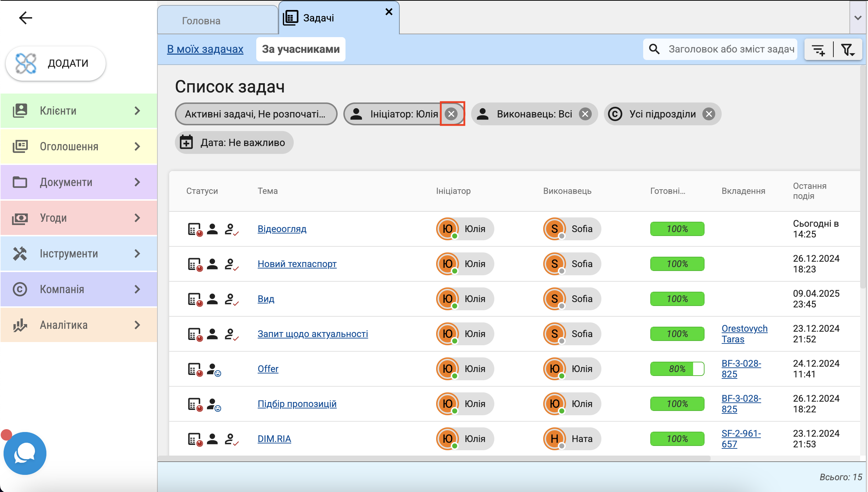
Task: Click the search magnifier icon
Action: 654,49
